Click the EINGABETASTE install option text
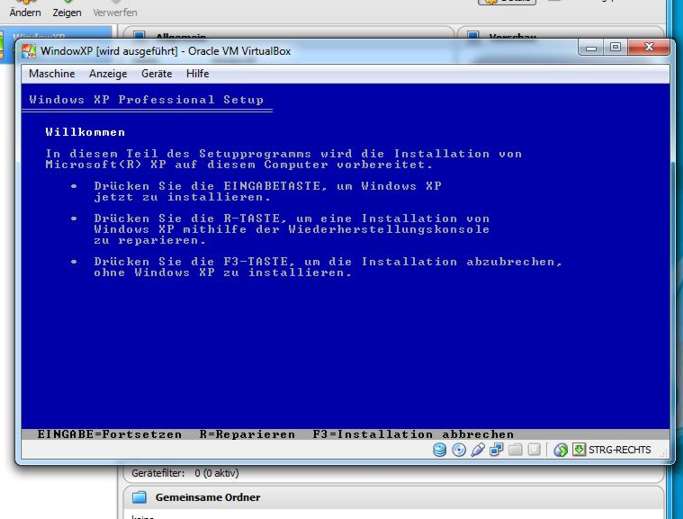Viewport: 683px width, 519px height. point(268,191)
